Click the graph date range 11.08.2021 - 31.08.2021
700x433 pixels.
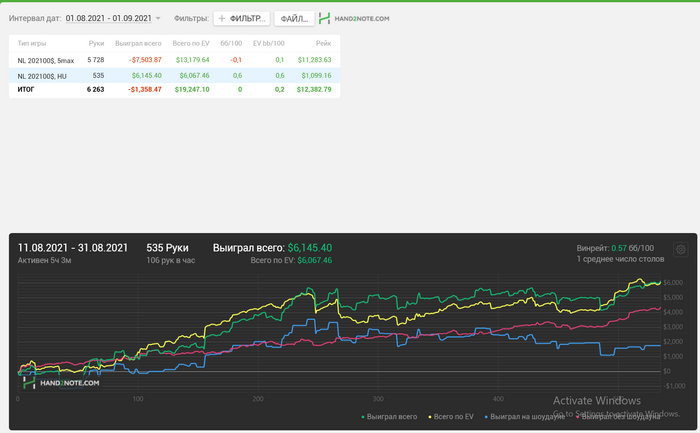73,248
